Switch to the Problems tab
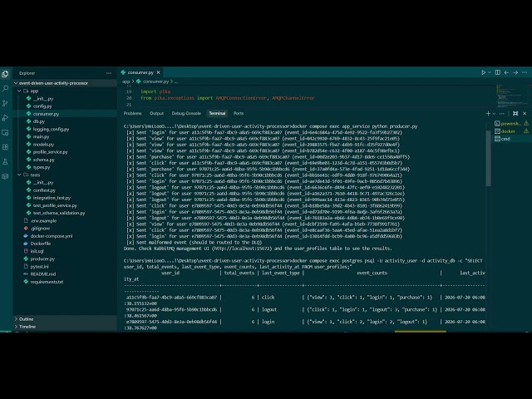The width and height of the screenshot is (532, 399). pos(133,113)
